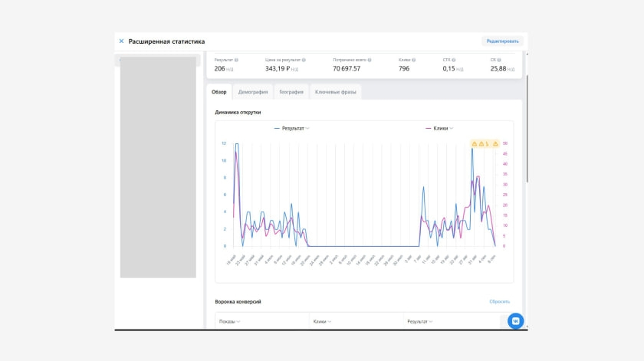Switch to the Демография tab
The height and width of the screenshot is (361, 644).
click(x=253, y=92)
